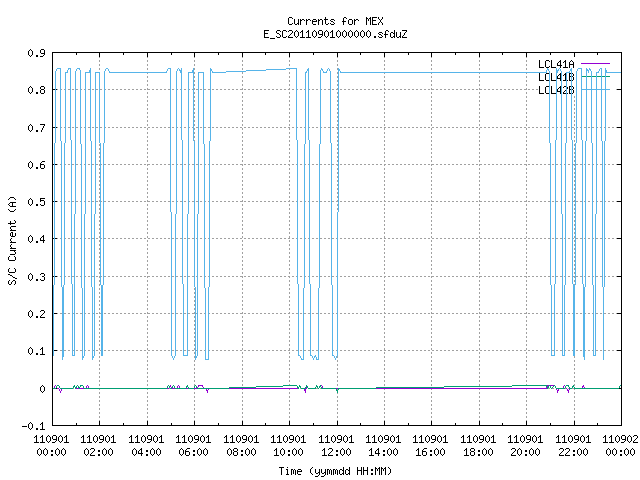Click the LCL42B legend label

click(556, 90)
